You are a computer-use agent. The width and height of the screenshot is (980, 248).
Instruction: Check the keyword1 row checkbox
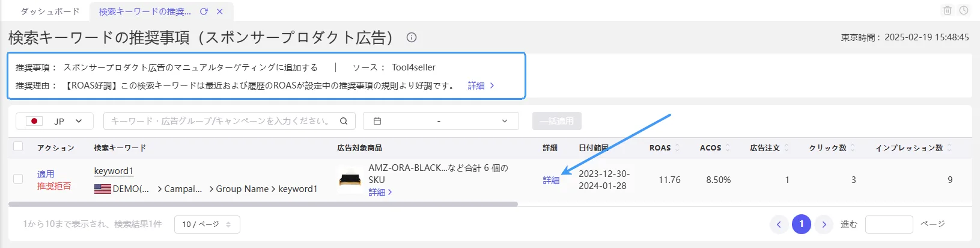click(18, 179)
